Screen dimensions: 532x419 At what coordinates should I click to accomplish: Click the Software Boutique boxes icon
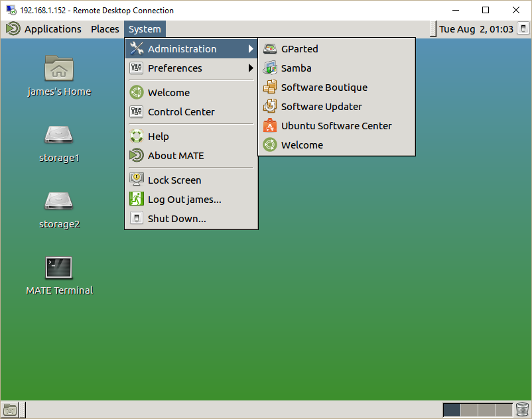270,87
